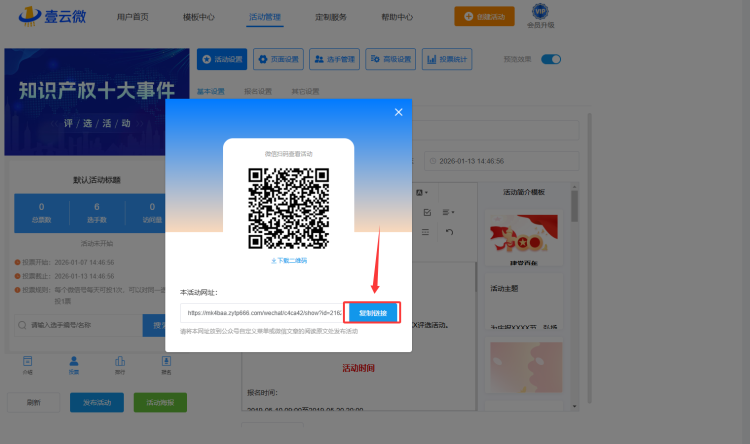Open the 活动管理 menu tab
The width and height of the screenshot is (750, 444).
click(x=265, y=17)
